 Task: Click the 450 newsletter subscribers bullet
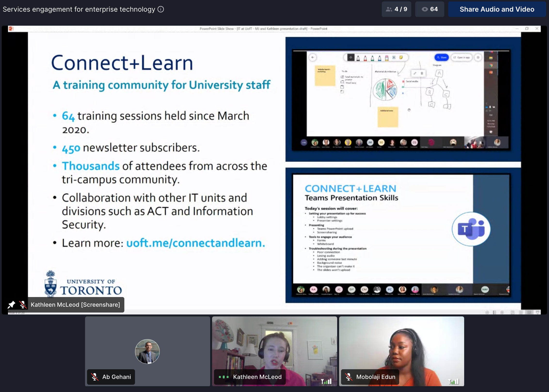point(131,148)
